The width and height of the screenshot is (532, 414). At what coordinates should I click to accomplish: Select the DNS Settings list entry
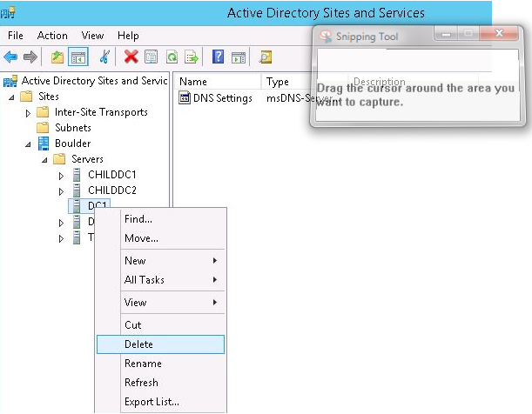[x=223, y=98]
